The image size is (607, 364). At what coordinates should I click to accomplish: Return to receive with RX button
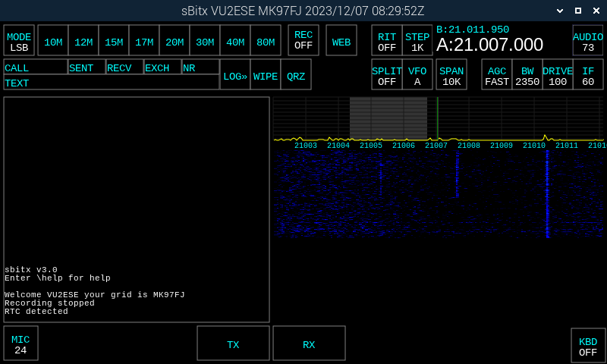point(309,343)
